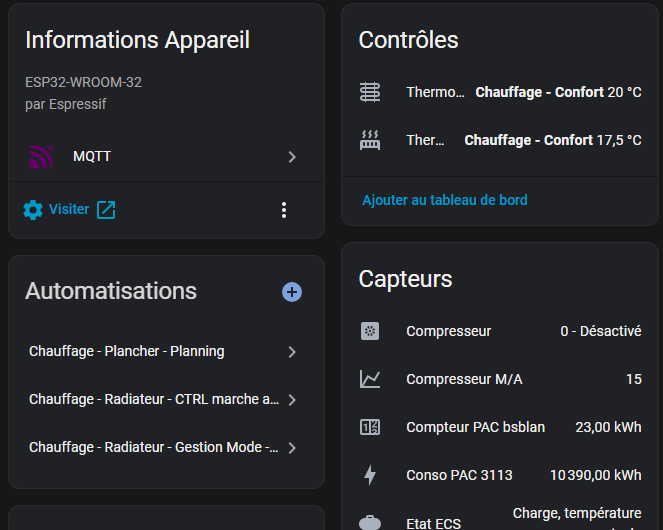Click the settings gear icon beside Visiter
Screen dimensions: 663x530
click(33, 210)
